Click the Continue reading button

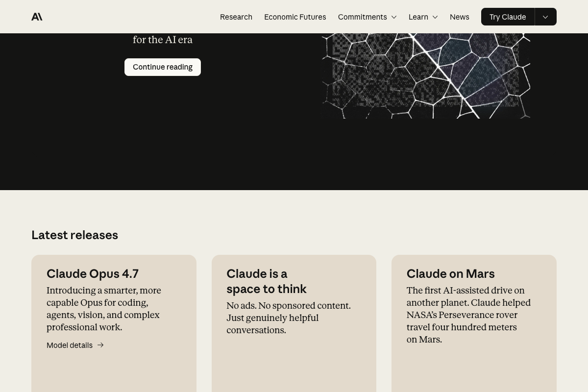(163, 67)
